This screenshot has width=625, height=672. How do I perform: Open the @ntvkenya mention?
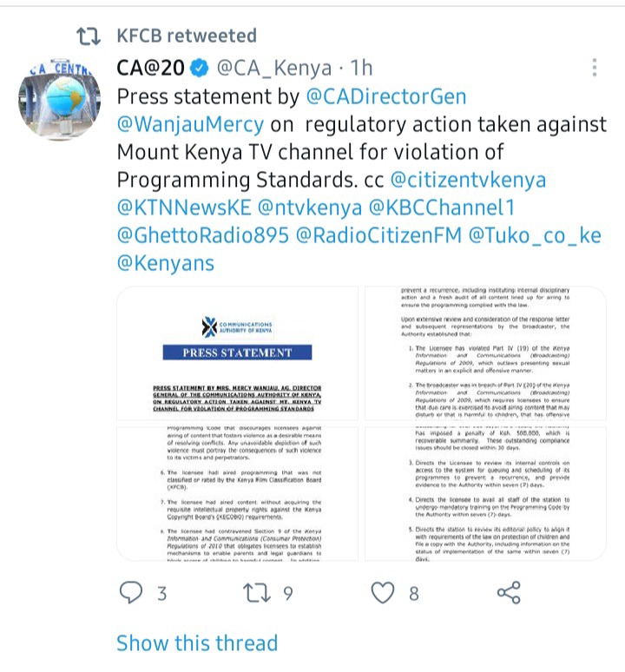[310, 208]
